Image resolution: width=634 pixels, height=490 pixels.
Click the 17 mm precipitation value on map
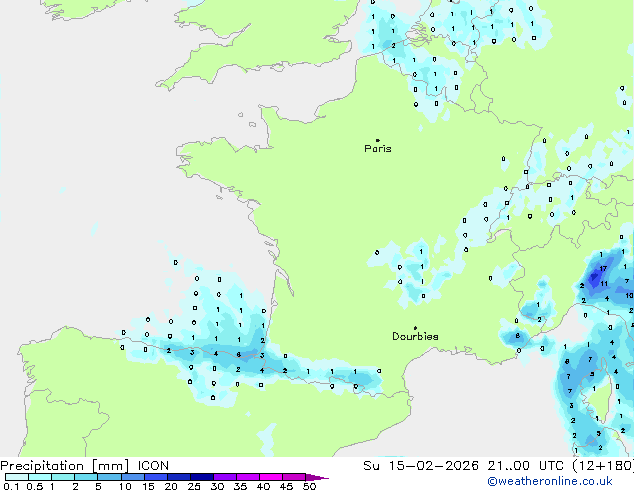[x=604, y=269]
